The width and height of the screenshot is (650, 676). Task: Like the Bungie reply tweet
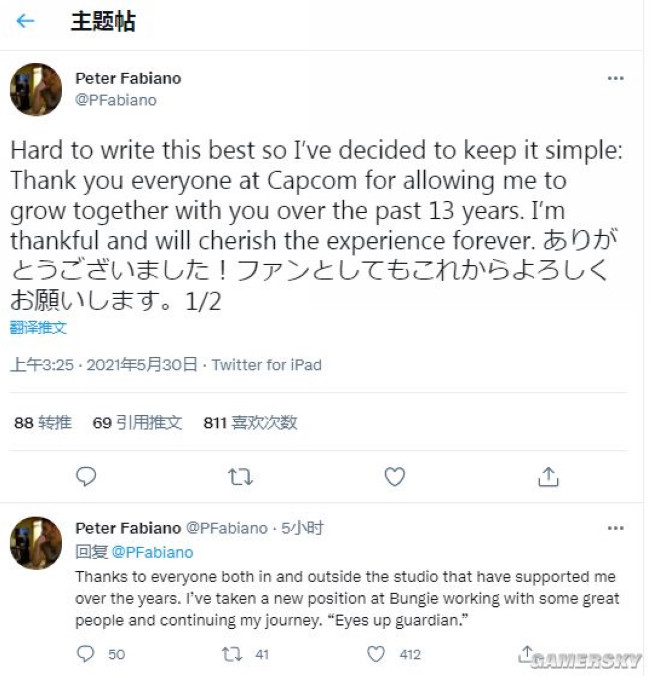[x=375, y=654]
